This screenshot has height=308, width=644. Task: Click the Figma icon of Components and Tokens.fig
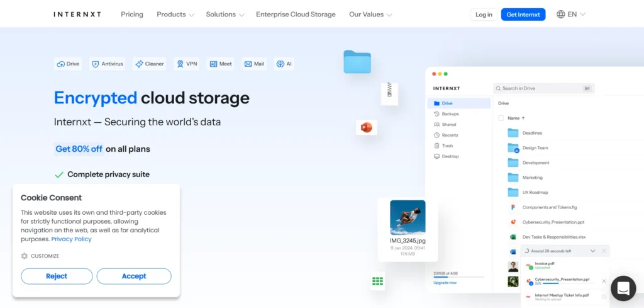coord(513,207)
